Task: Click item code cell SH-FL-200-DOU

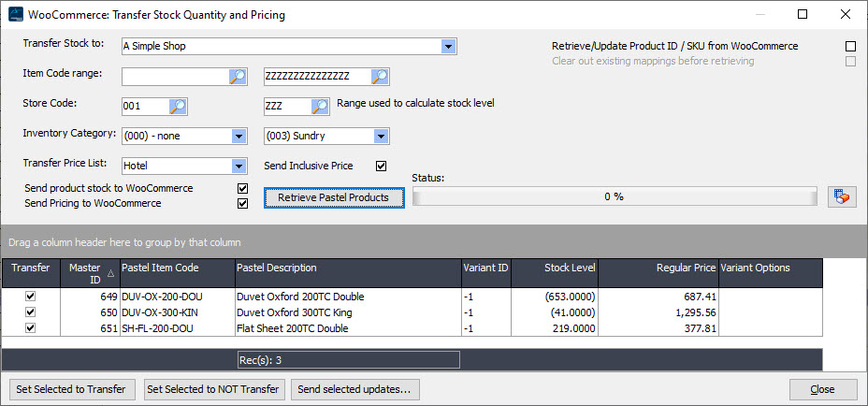Action: (177, 328)
